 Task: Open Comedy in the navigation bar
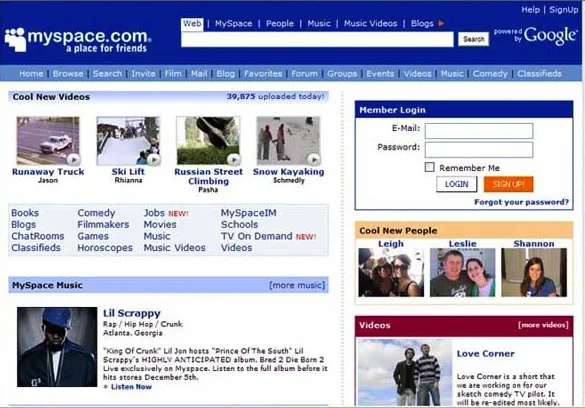coord(490,73)
